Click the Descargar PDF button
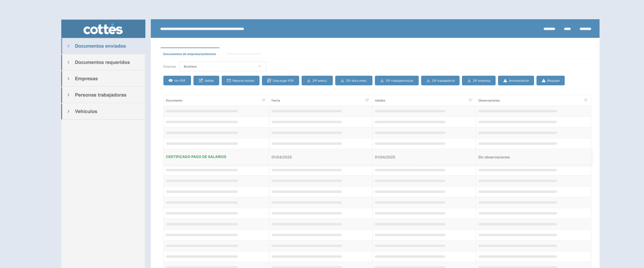The width and height of the screenshot is (644, 268). pyautogui.click(x=280, y=81)
